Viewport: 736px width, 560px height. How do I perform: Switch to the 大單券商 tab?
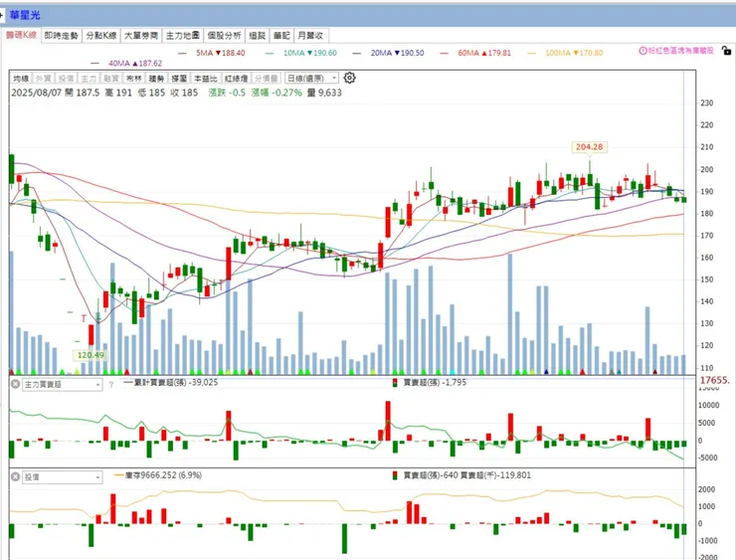(141, 35)
